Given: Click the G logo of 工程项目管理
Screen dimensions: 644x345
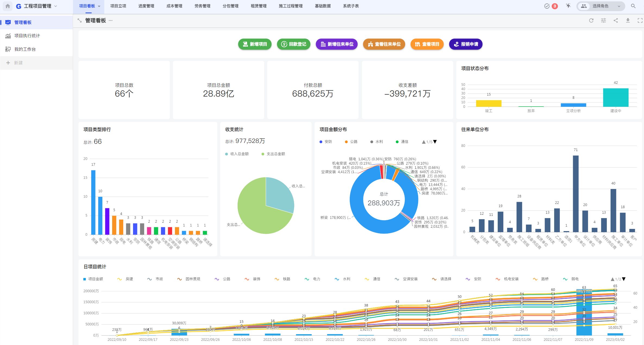Looking at the screenshot, I should click(x=19, y=6).
